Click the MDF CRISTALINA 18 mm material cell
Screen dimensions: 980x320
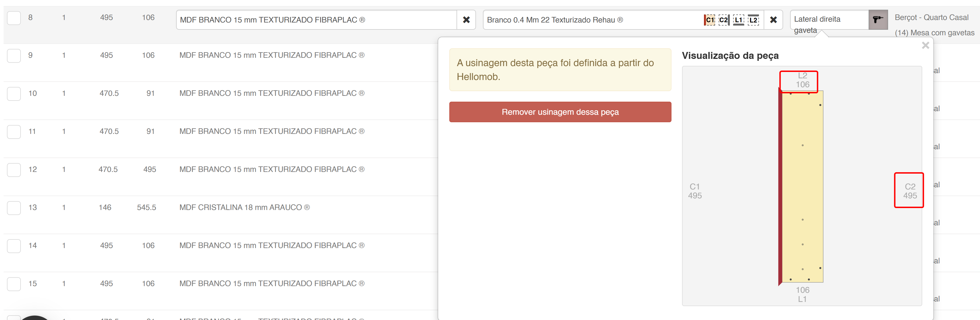pos(244,207)
